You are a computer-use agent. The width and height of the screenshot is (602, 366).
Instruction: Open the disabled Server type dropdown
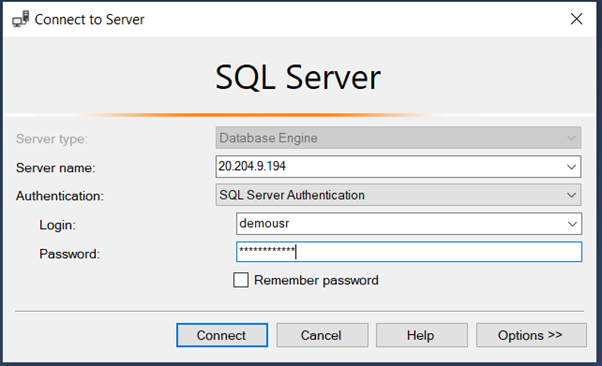[x=398, y=138]
